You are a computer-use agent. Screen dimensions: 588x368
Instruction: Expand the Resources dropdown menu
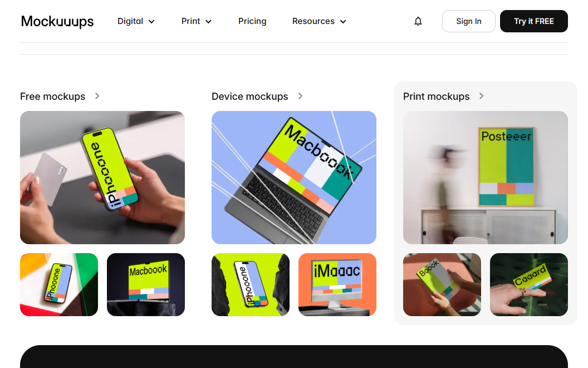(319, 21)
